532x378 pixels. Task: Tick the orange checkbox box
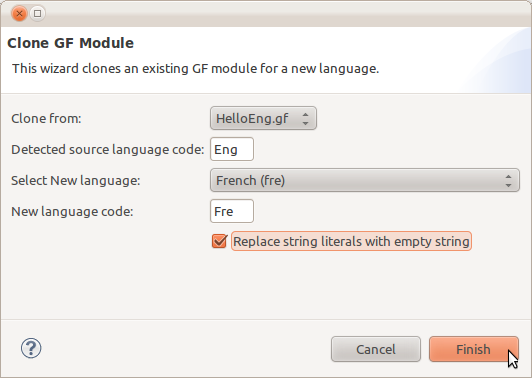[x=220, y=242]
